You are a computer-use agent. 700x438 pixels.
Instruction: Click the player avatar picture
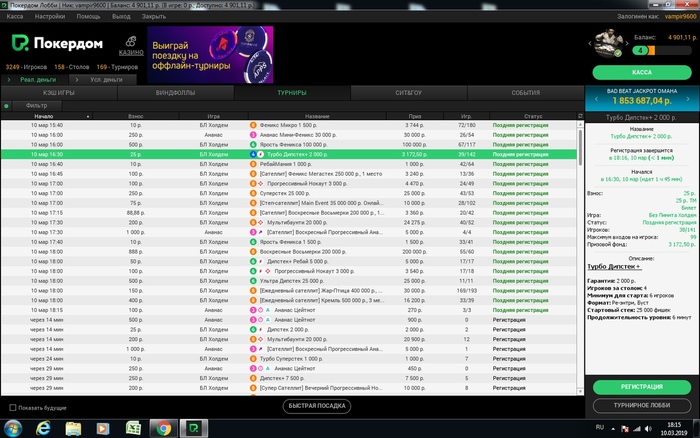point(608,43)
